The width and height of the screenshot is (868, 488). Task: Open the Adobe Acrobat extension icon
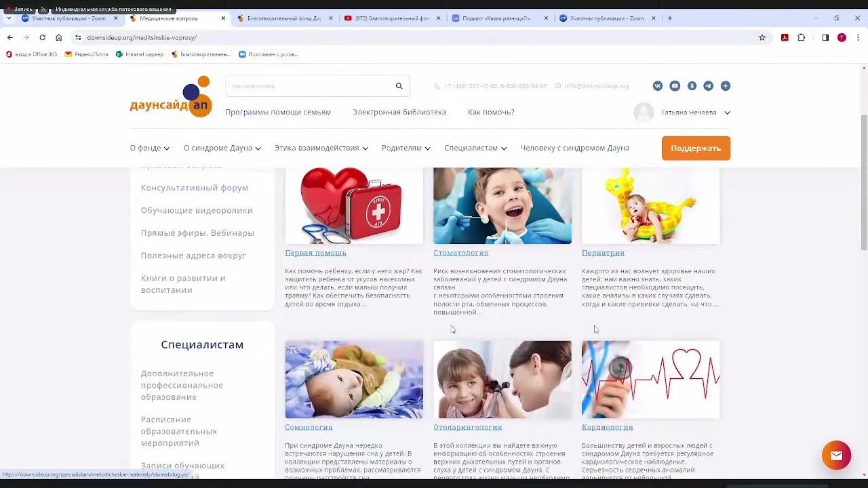[x=785, y=38]
